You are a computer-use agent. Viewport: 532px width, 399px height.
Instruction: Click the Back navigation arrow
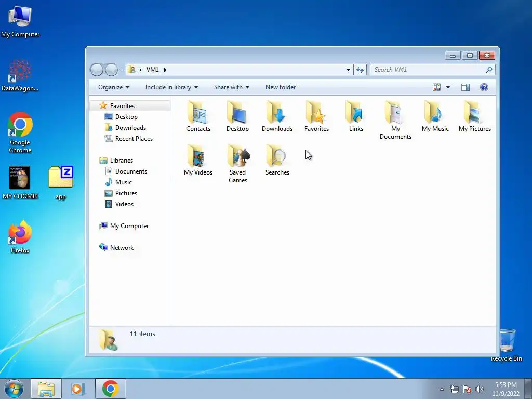click(x=97, y=70)
